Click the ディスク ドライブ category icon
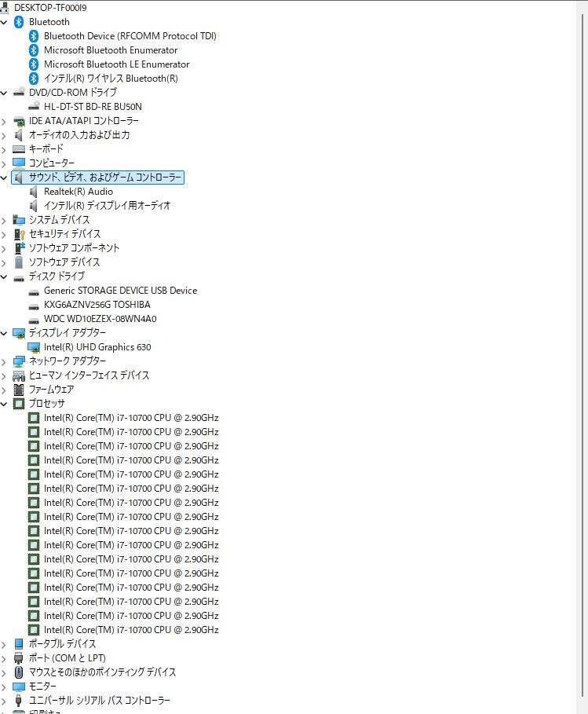Image resolution: width=588 pixels, height=714 pixels. tap(19, 277)
